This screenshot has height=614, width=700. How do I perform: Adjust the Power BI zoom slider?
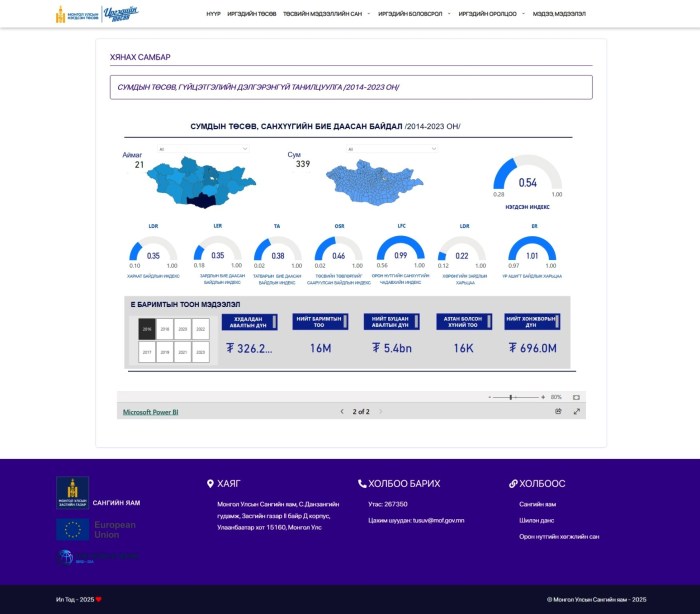point(511,397)
